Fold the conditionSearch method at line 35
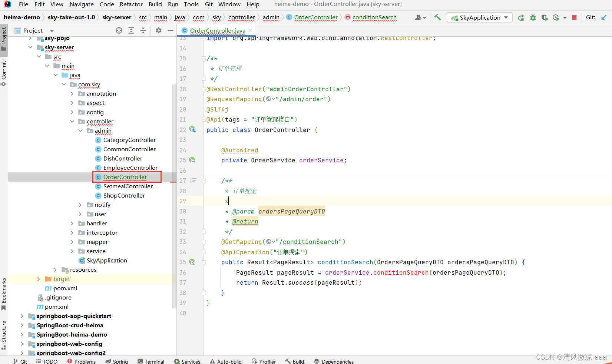Image resolution: width=612 pixels, height=364 pixels. [204, 262]
